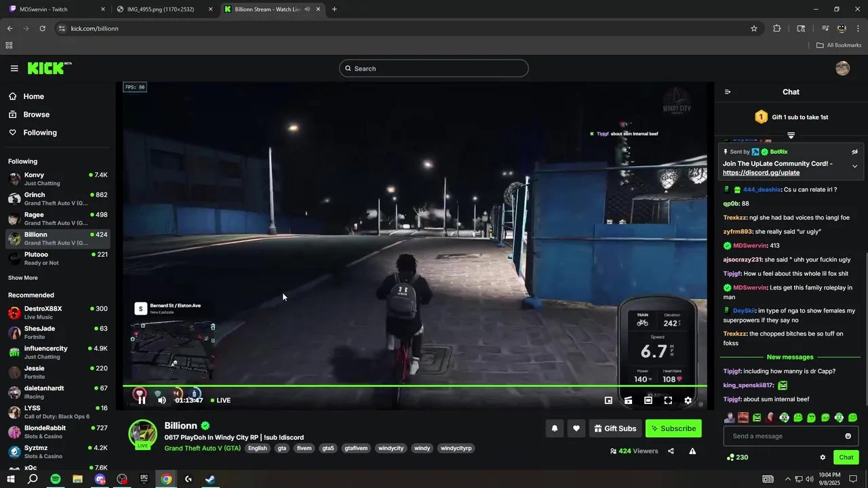868x488 pixels.
Task: Open Following in sidebar
Action: click(40, 133)
